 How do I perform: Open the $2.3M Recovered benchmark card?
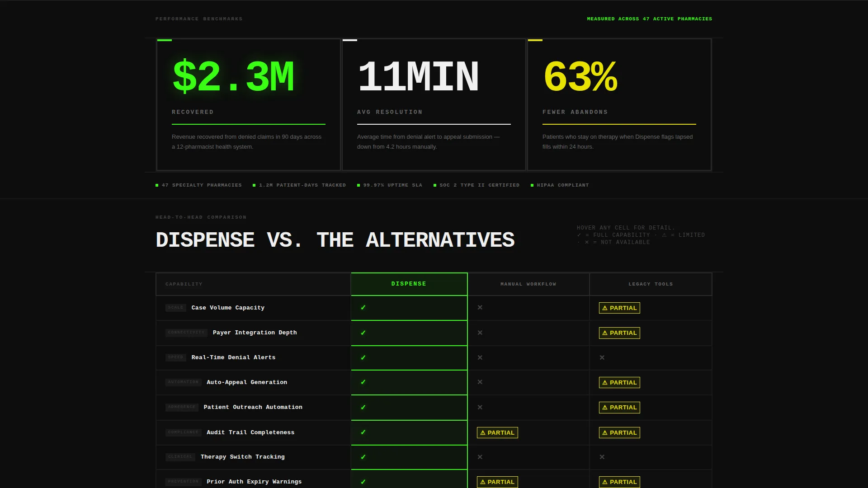click(x=249, y=104)
